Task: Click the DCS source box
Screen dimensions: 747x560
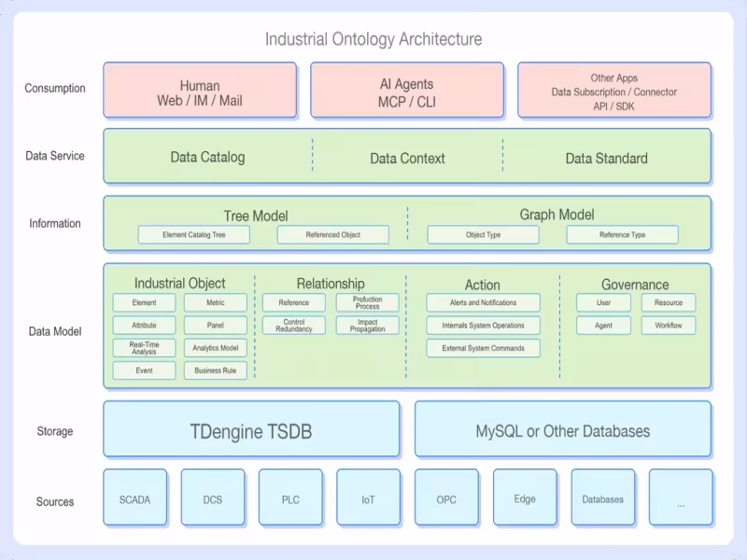Action: click(213, 497)
